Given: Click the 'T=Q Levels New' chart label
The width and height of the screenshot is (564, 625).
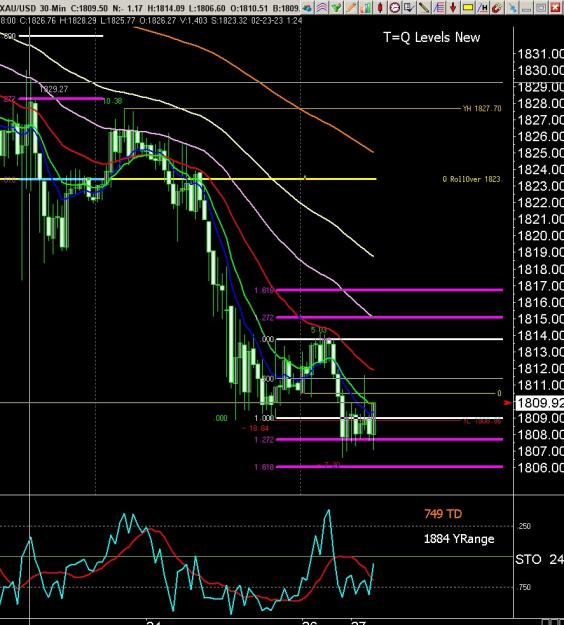Looking at the screenshot, I should 432,37.
